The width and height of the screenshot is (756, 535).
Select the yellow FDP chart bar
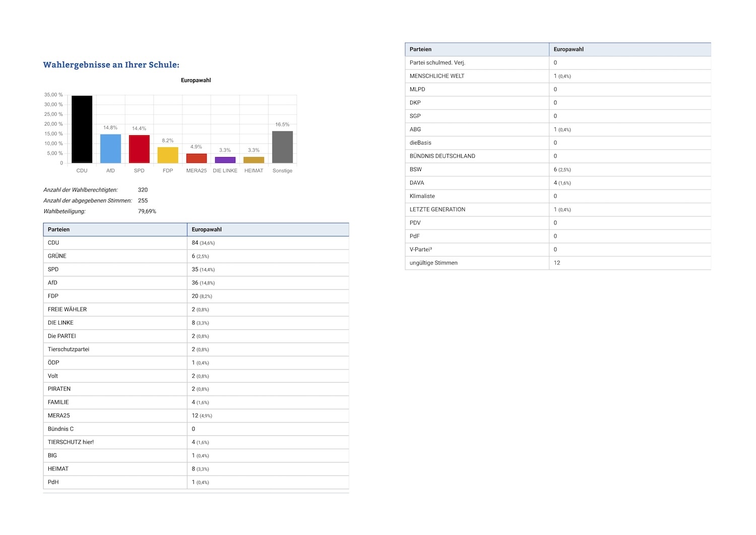[168, 155]
